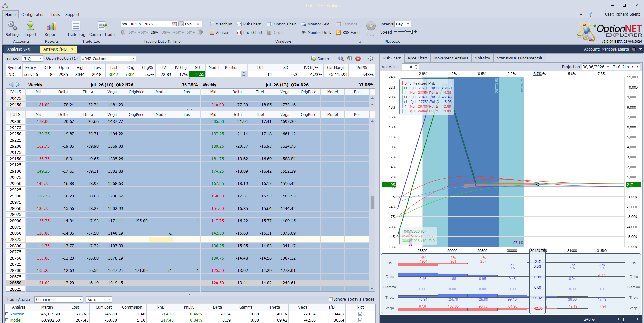
Task: Click the red delete icon beside Commit
Action: pyautogui.click(x=358, y=59)
